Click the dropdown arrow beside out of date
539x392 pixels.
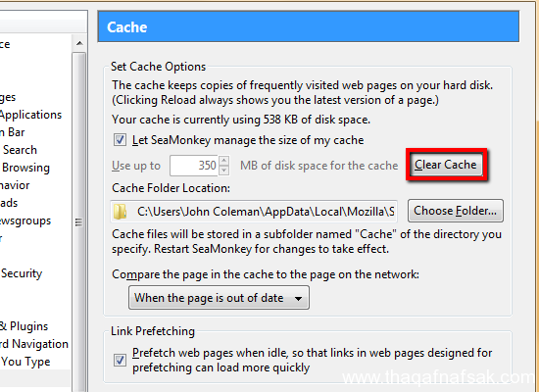[298, 299]
